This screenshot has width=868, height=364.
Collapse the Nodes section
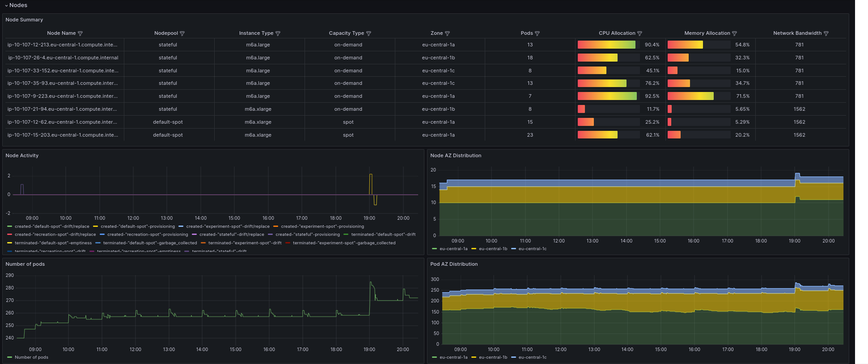click(x=13, y=5)
